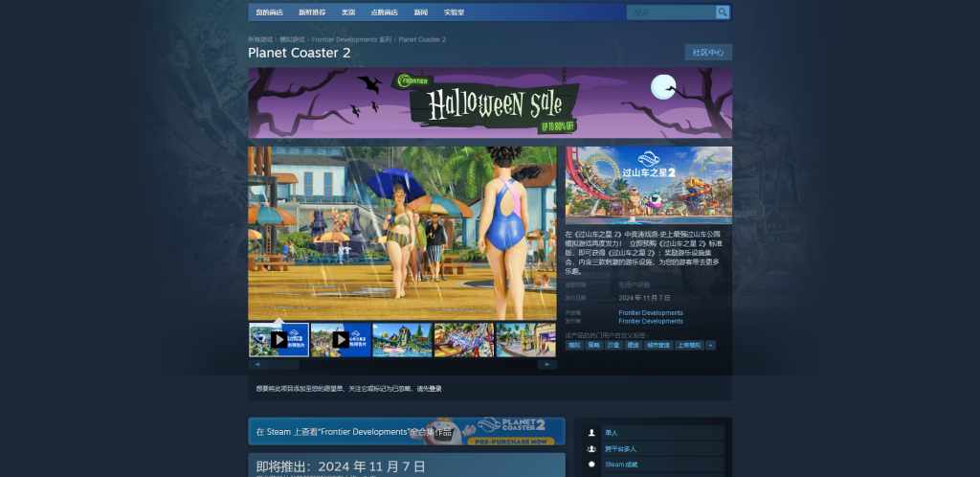Viewport: 980px width, 477px height.
Task: Click the 即将推出 coming soon heading
Action: coord(341,466)
